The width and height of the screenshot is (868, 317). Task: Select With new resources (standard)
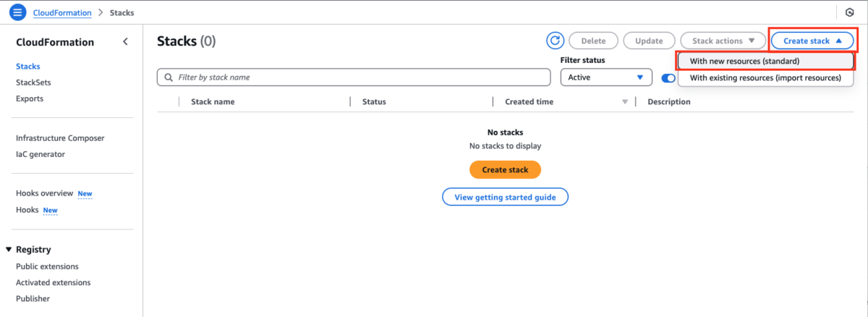766,61
